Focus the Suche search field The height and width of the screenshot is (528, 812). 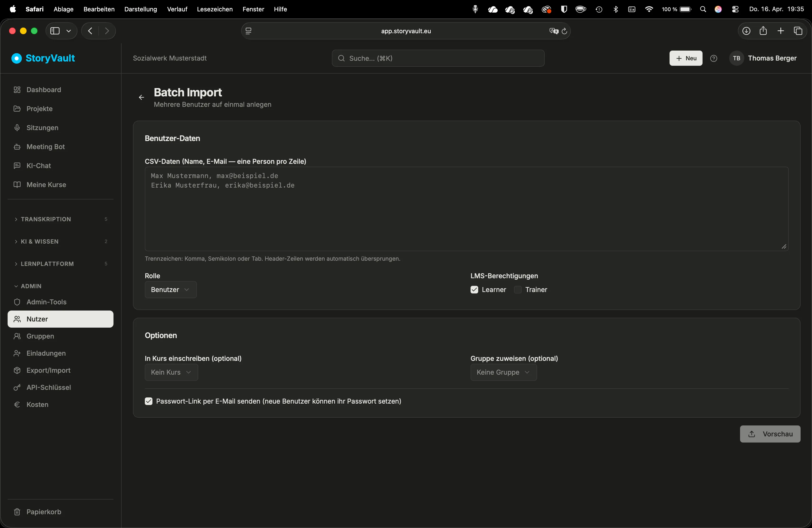pyautogui.click(x=438, y=58)
